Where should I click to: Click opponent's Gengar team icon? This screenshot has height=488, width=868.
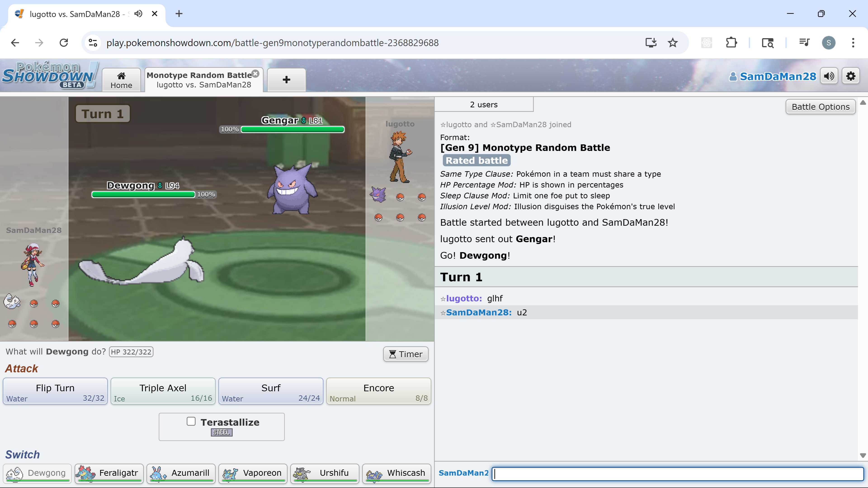coord(378,195)
